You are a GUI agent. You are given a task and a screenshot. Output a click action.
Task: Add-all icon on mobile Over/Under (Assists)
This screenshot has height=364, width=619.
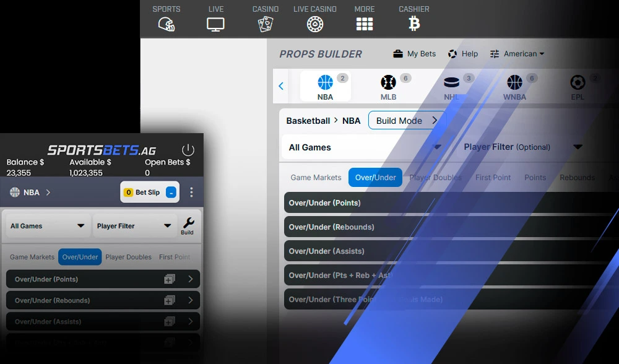pyautogui.click(x=170, y=322)
